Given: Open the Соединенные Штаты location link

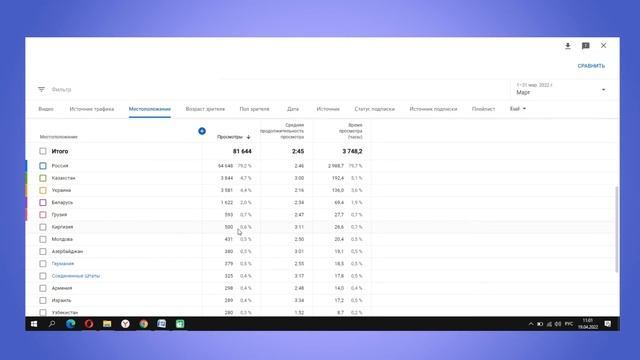Looking at the screenshot, I should 76,276.
